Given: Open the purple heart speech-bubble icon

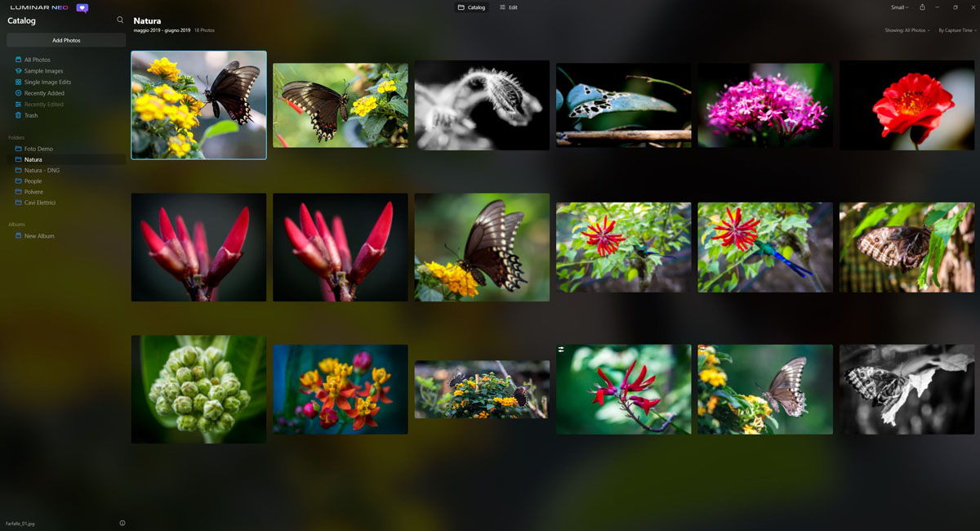Looking at the screenshot, I should [x=82, y=7].
